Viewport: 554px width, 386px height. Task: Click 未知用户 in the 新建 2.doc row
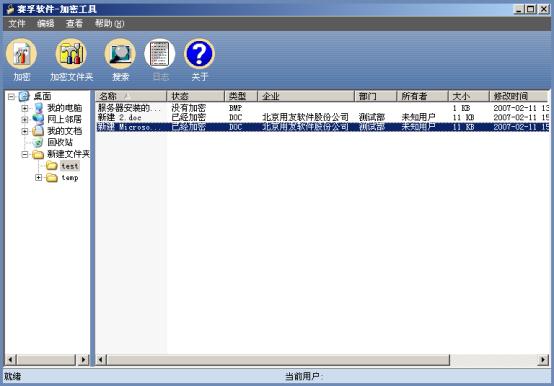tap(418, 117)
